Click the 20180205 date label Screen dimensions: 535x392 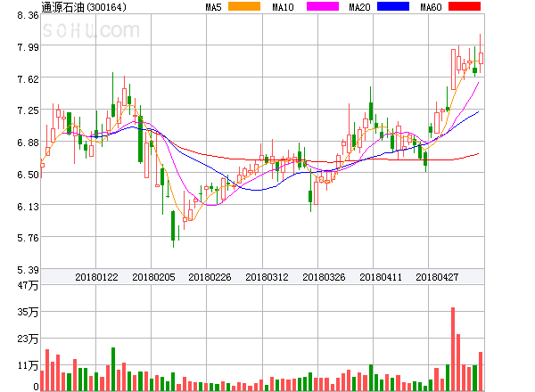click(x=153, y=277)
